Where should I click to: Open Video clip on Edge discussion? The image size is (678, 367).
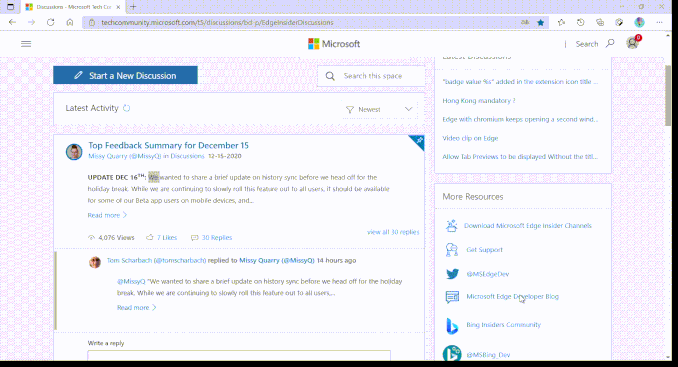[x=470, y=138]
